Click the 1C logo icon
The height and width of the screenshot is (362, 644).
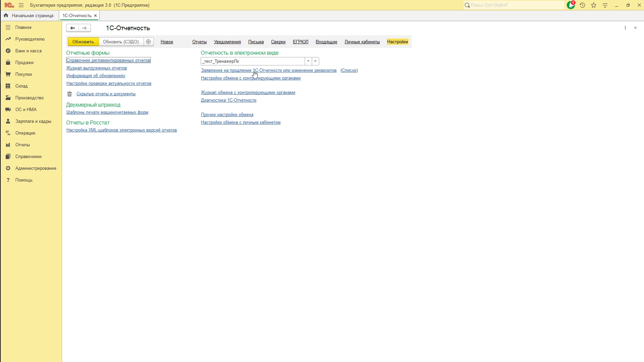point(9,5)
